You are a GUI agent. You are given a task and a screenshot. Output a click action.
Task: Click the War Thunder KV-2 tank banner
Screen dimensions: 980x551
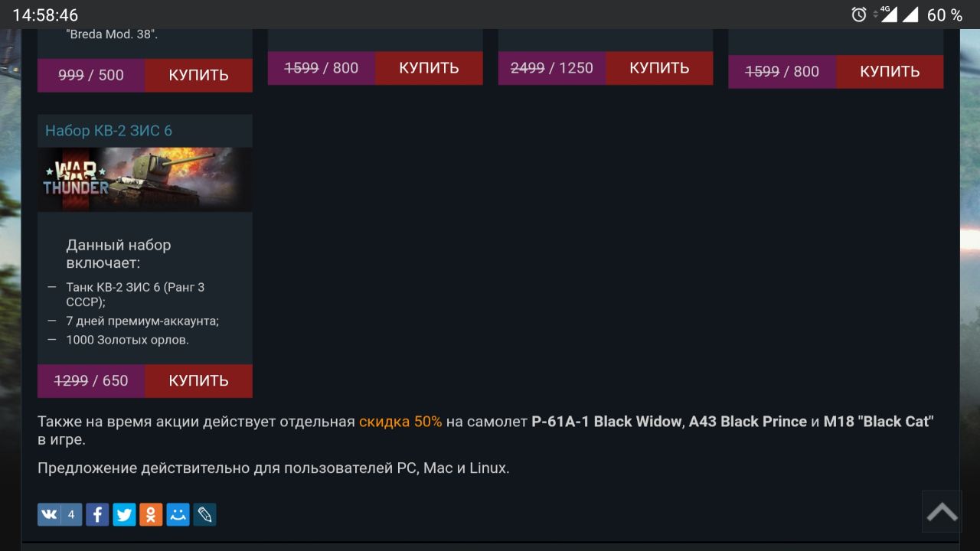tap(145, 179)
